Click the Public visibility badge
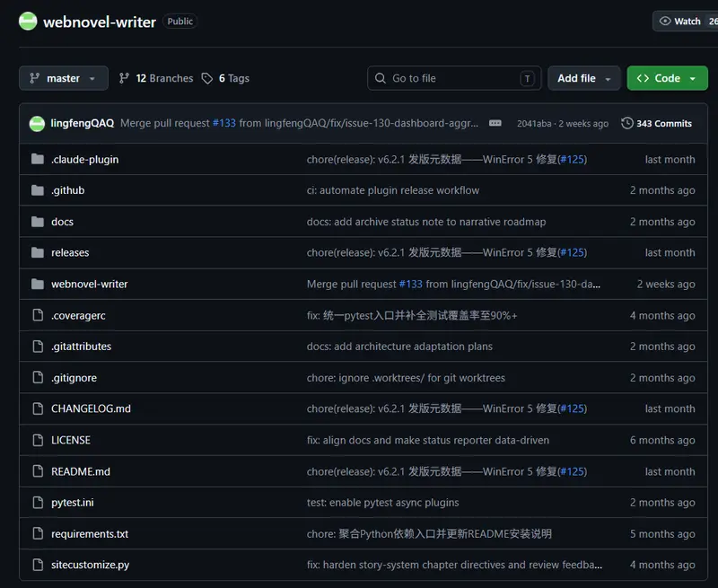This screenshot has width=718, height=588. [x=180, y=21]
